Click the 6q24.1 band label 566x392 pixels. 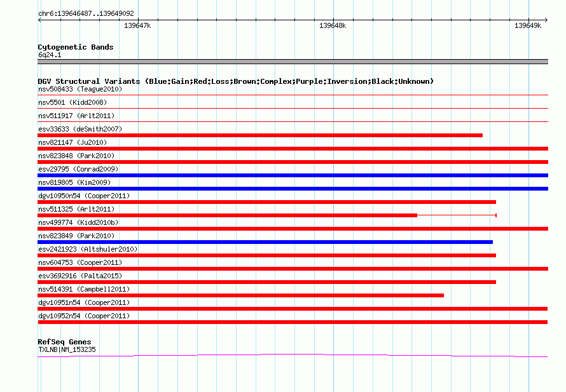[50, 55]
